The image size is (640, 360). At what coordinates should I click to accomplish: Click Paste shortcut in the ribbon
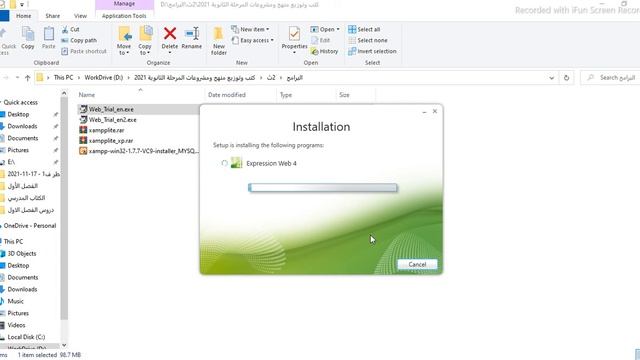click(x=84, y=51)
